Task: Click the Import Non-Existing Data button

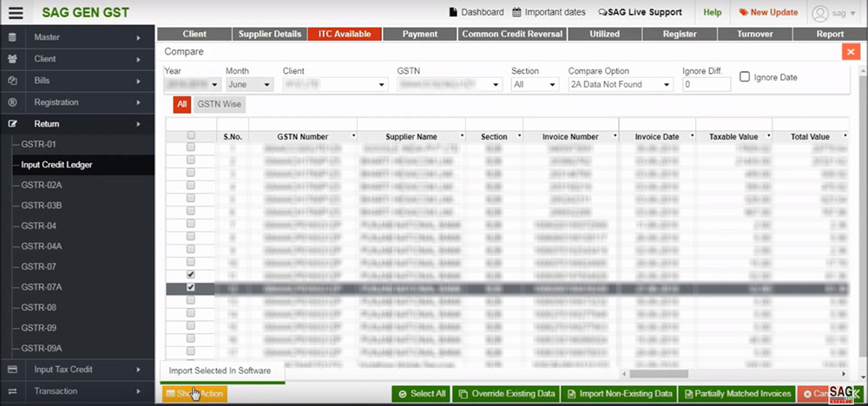Action: [618, 394]
